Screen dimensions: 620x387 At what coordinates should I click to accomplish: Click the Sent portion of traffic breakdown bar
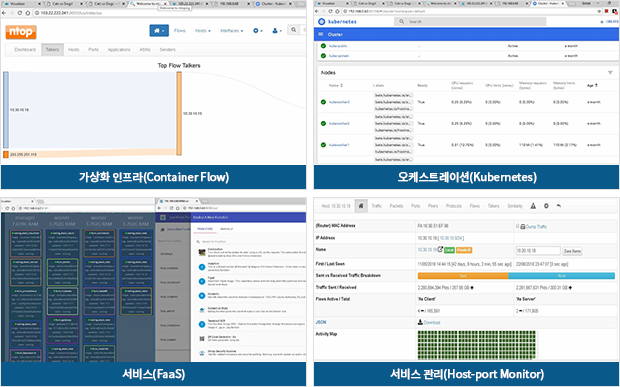tap(463, 276)
